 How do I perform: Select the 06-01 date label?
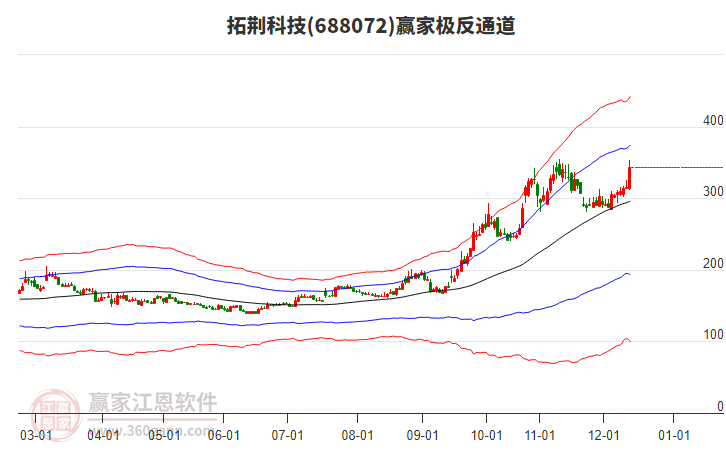pyautogui.click(x=224, y=435)
